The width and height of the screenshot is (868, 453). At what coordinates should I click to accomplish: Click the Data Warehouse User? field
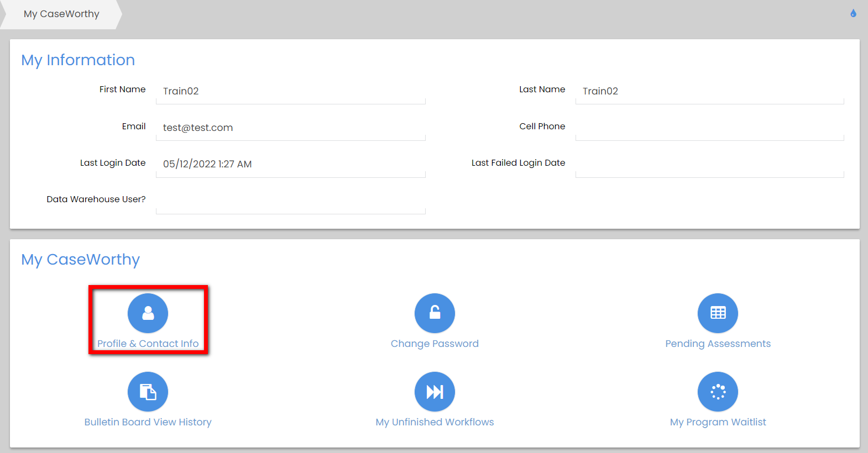(290, 201)
